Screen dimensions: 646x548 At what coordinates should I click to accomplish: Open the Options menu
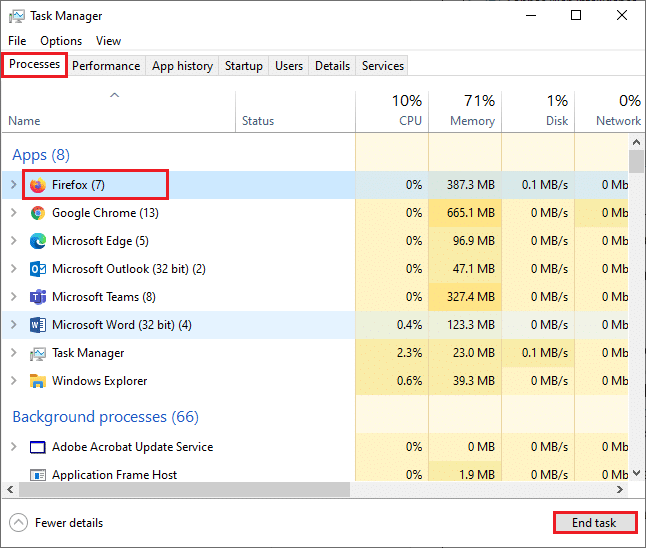(61, 41)
